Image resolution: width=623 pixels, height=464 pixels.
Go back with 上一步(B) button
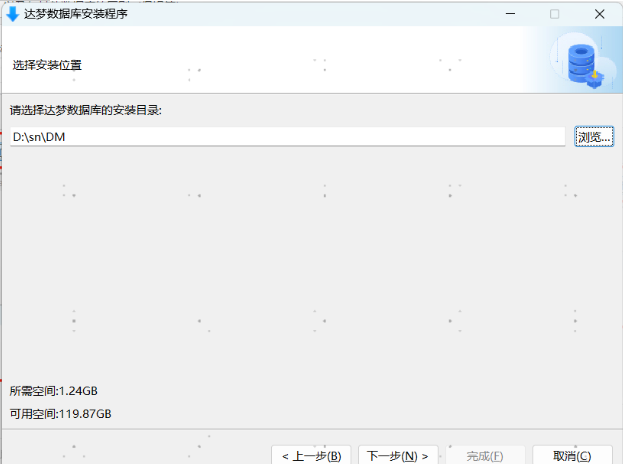[x=312, y=455]
